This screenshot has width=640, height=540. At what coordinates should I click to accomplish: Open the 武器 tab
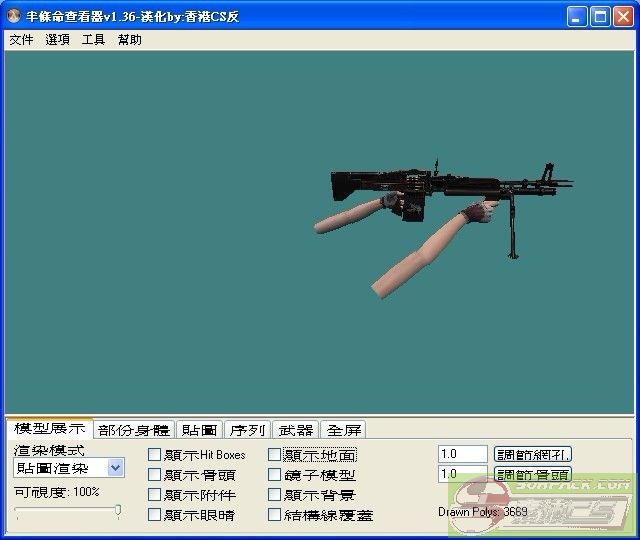(295, 430)
